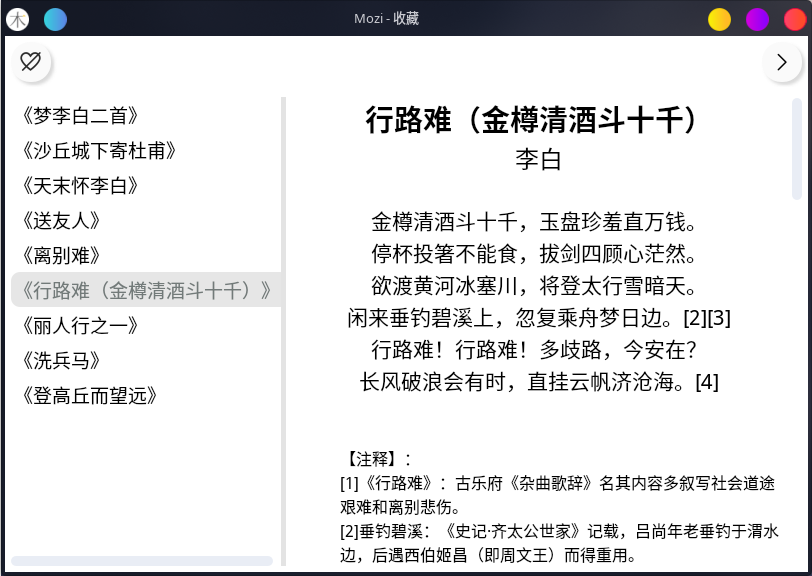Open poem 《梦李白二首》 in the list
The width and height of the screenshot is (812, 576).
[x=146, y=116]
